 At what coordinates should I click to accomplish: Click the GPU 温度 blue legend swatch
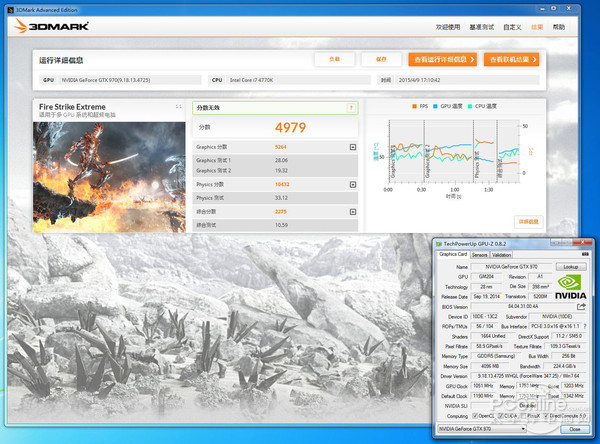click(x=435, y=106)
